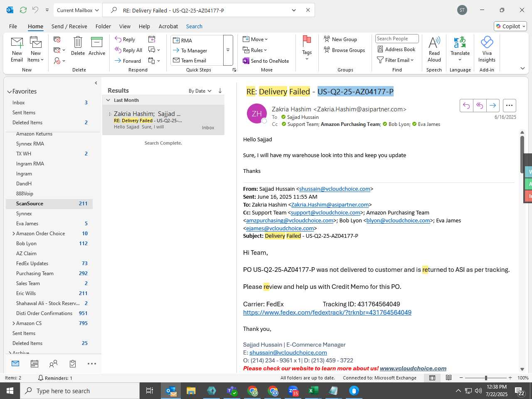Open Zoom from the taskbar
Screen dimensions: 532x399
[x=293, y=391]
